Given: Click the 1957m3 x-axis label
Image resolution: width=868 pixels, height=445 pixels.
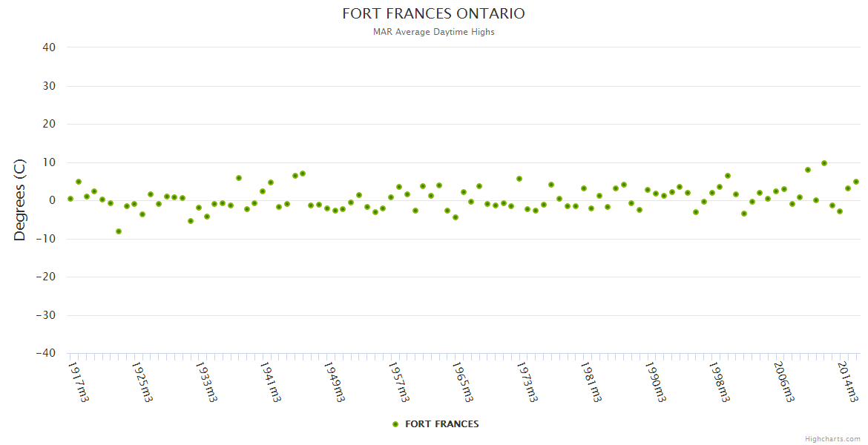Looking at the screenshot, I should (398, 381).
